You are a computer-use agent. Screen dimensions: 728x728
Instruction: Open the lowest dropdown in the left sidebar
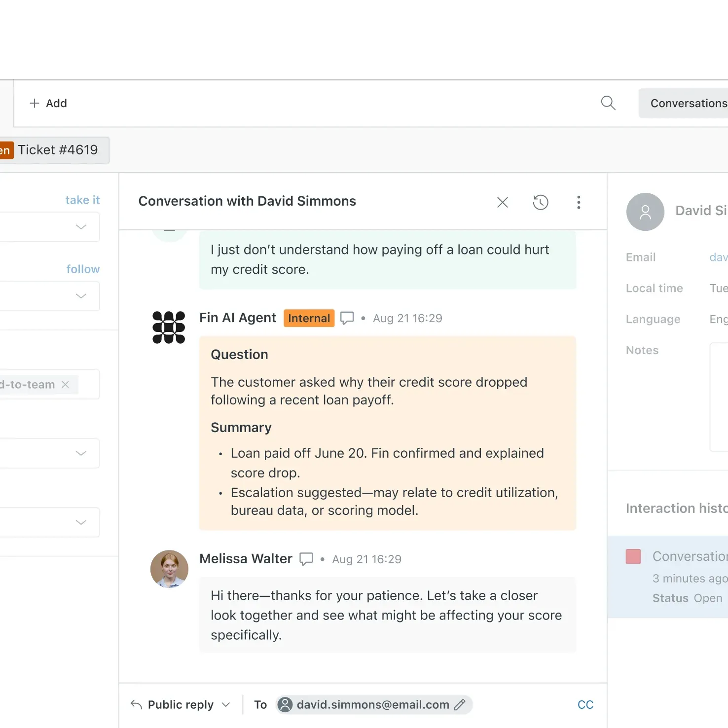coord(50,522)
